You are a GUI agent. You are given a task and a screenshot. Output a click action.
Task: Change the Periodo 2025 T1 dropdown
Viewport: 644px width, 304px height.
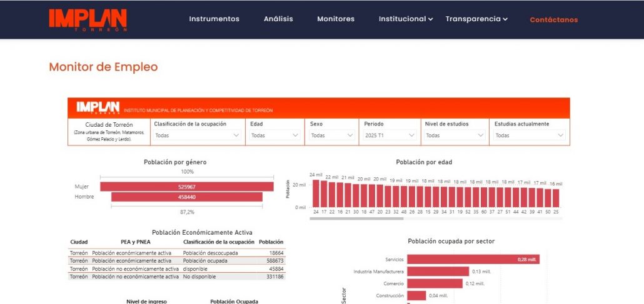coord(390,135)
